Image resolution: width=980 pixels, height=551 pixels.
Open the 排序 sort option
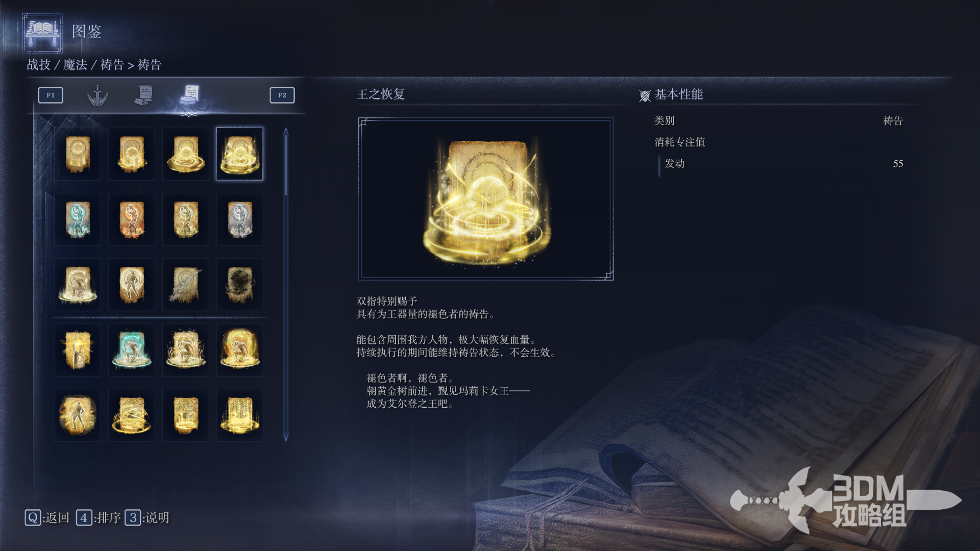pos(99,518)
